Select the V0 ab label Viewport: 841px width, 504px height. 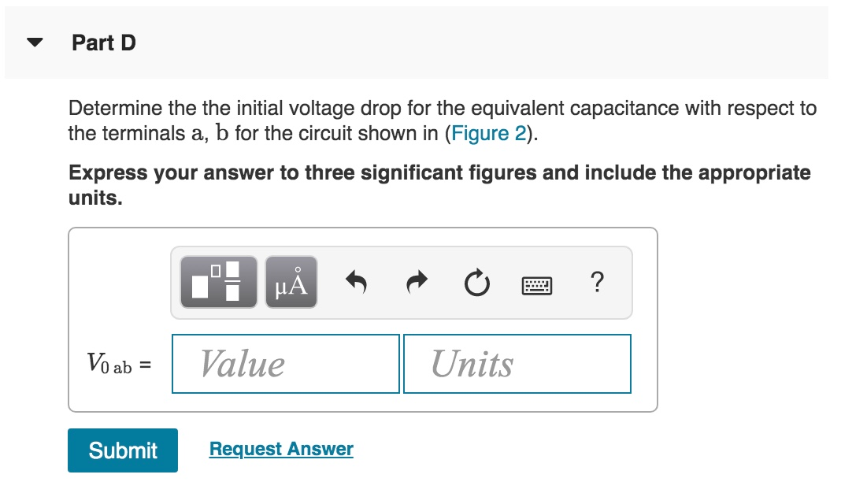(x=115, y=364)
